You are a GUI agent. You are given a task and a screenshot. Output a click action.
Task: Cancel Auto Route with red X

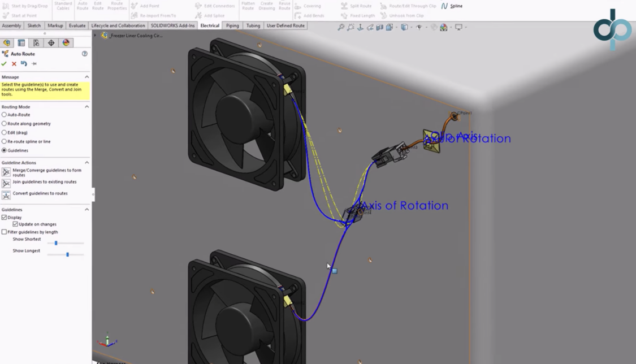click(x=14, y=64)
